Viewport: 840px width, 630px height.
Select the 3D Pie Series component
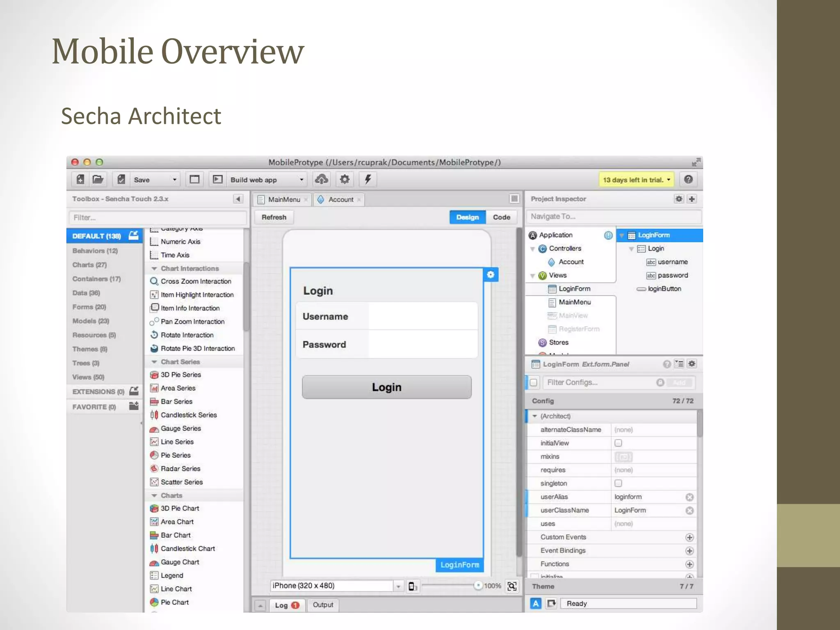[x=176, y=375]
